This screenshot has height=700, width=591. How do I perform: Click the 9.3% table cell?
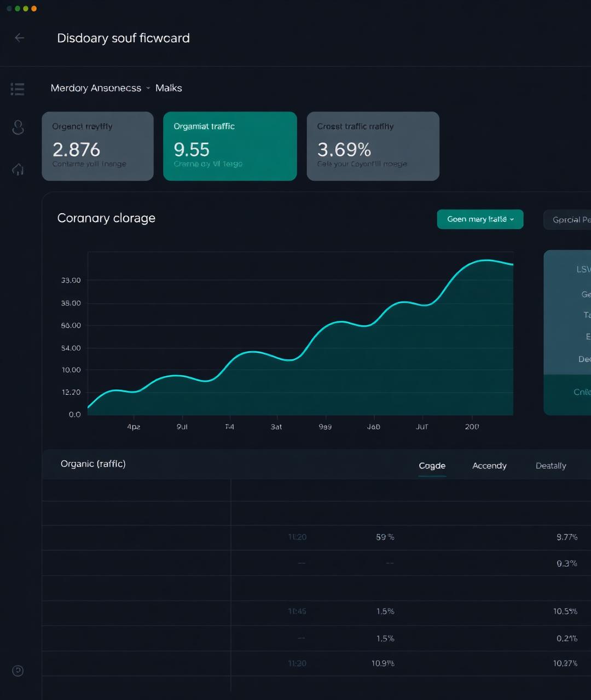(567, 563)
